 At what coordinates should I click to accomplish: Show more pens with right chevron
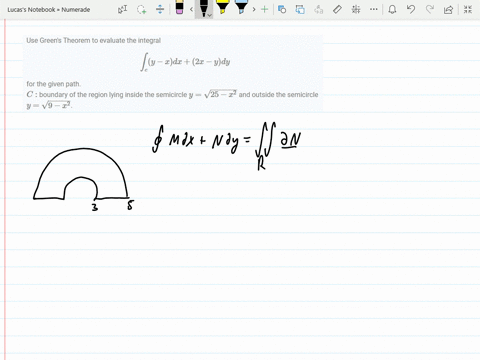(x=254, y=9)
